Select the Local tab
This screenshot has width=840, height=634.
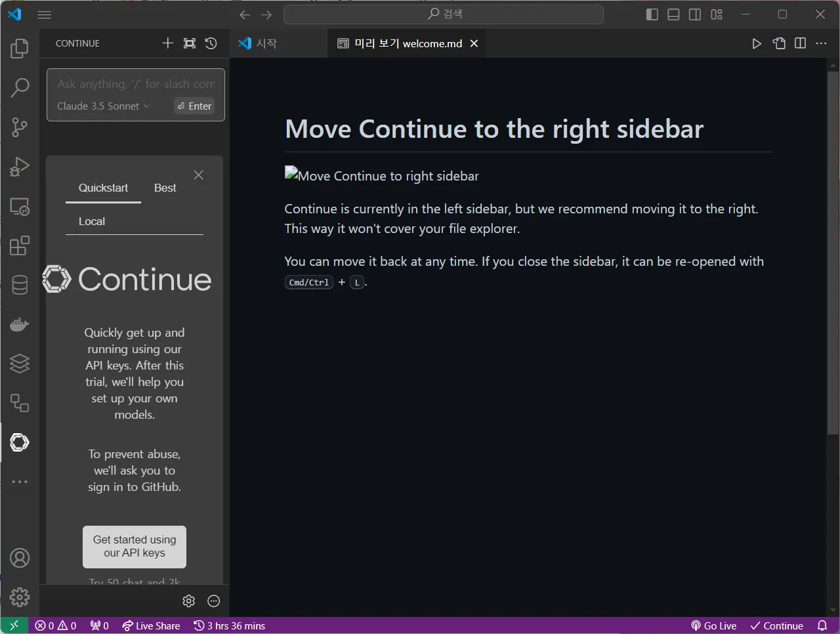coord(92,221)
